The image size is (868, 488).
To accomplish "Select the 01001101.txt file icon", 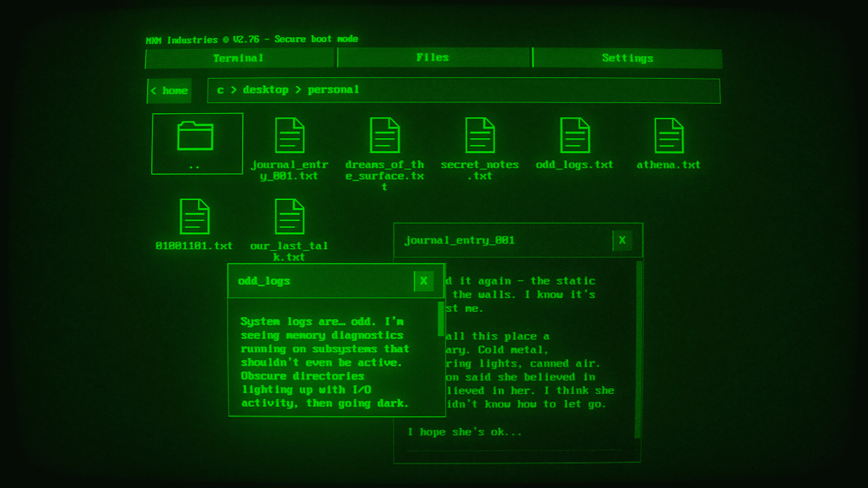I will (x=194, y=217).
